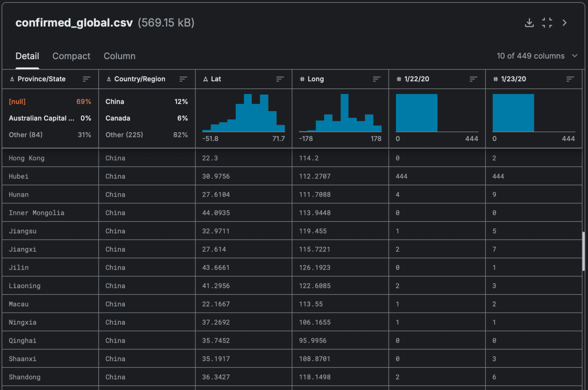Click the next file chevron arrow
588x390 pixels.
click(x=564, y=23)
